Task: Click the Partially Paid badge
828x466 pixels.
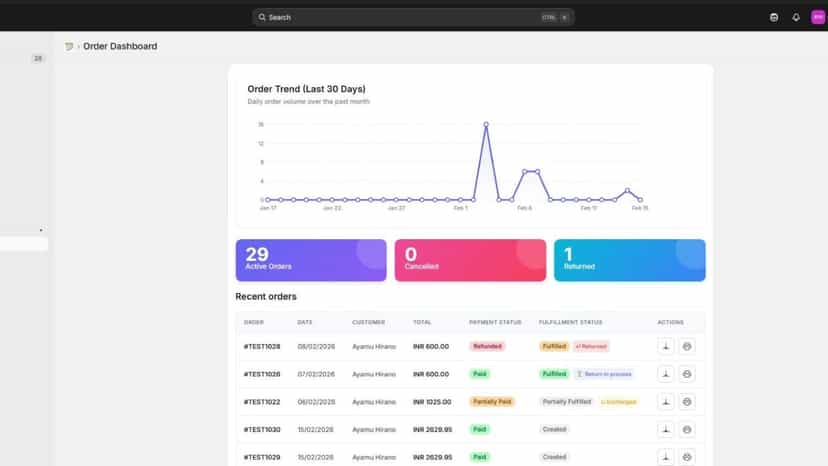Action: [x=492, y=402]
